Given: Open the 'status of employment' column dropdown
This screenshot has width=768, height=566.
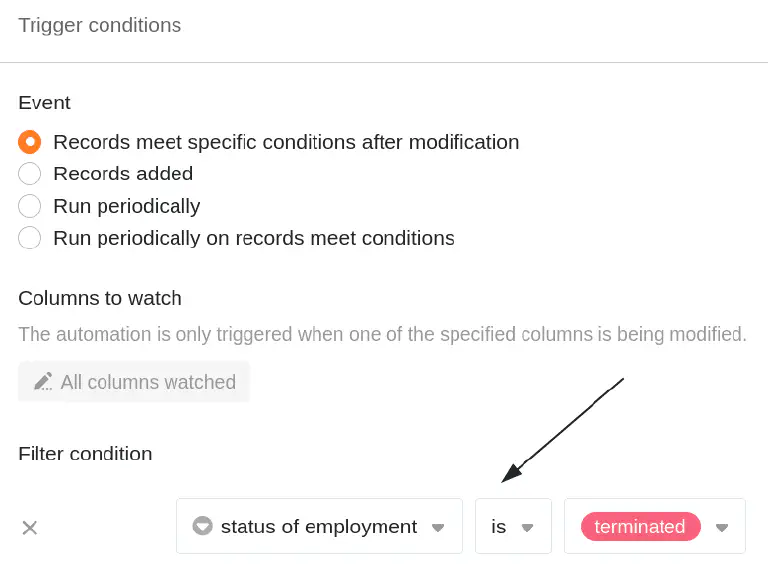Looking at the screenshot, I should [x=319, y=526].
